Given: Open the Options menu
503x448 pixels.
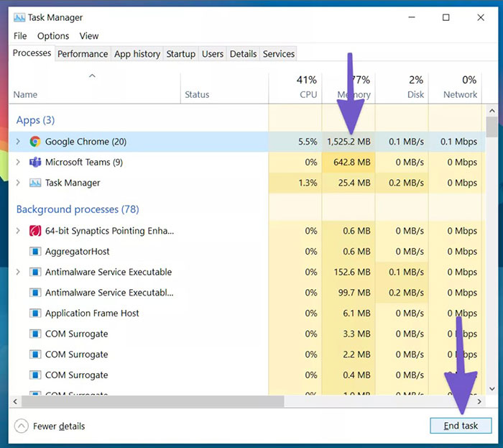Looking at the screenshot, I should click(x=53, y=36).
